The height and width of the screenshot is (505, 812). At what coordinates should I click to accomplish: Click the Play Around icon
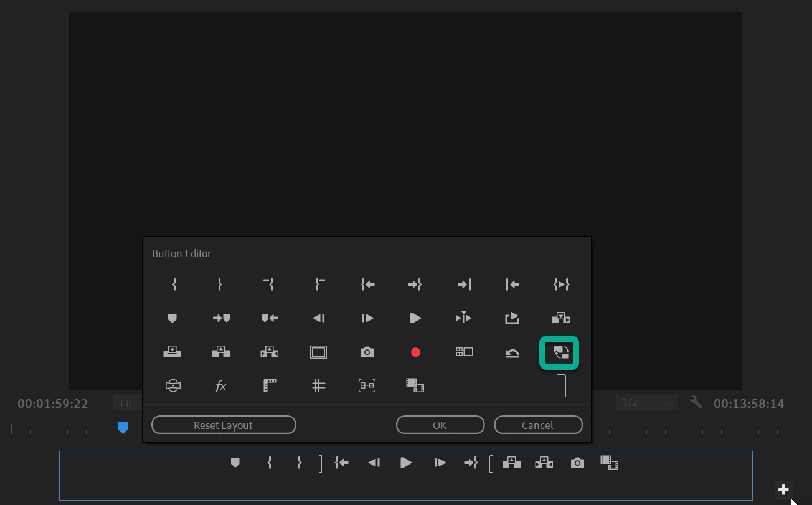point(464,318)
